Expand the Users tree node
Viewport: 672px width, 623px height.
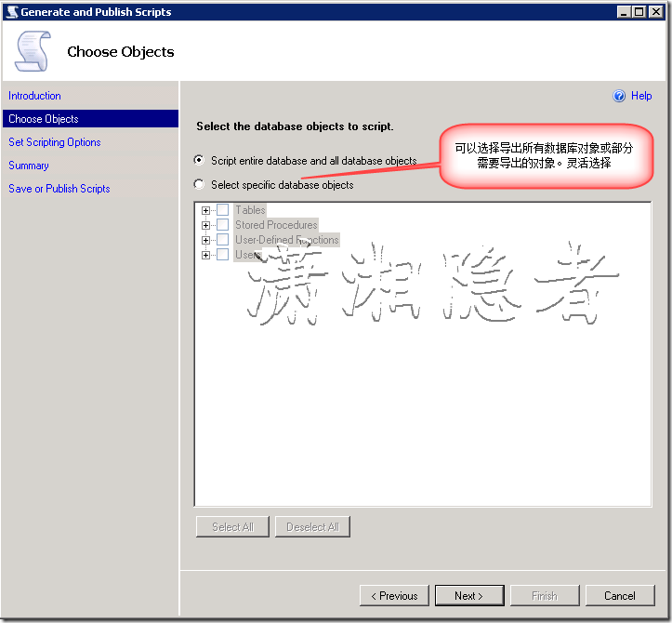pyautogui.click(x=206, y=255)
